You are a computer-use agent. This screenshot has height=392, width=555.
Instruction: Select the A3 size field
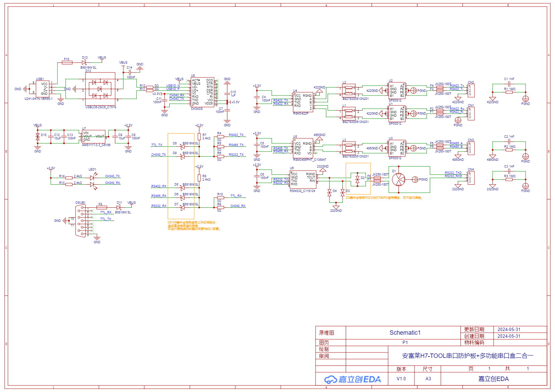pyautogui.click(x=428, y=379)
